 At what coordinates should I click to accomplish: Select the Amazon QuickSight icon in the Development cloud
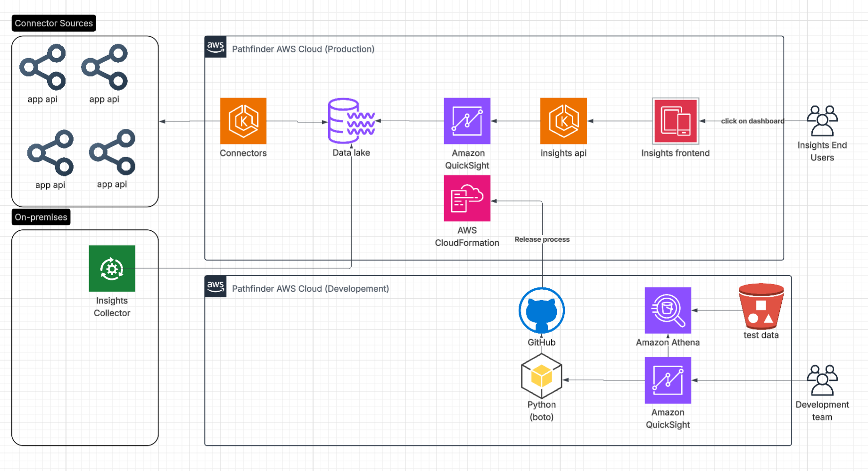[668, 380]
